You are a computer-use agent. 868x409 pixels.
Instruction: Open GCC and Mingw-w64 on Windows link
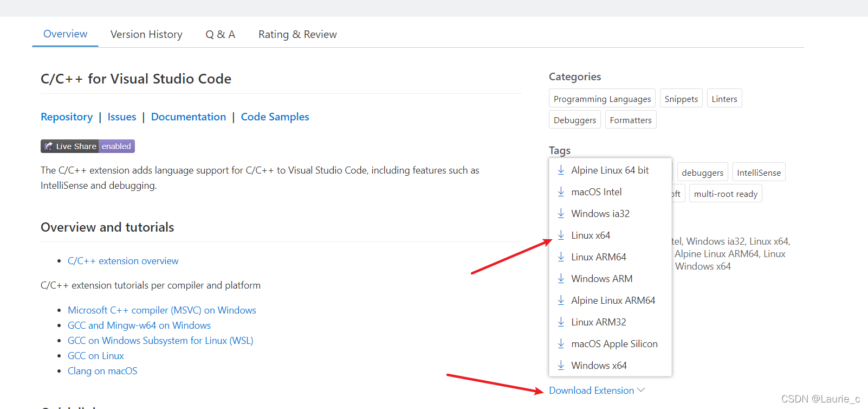(139, 325)
